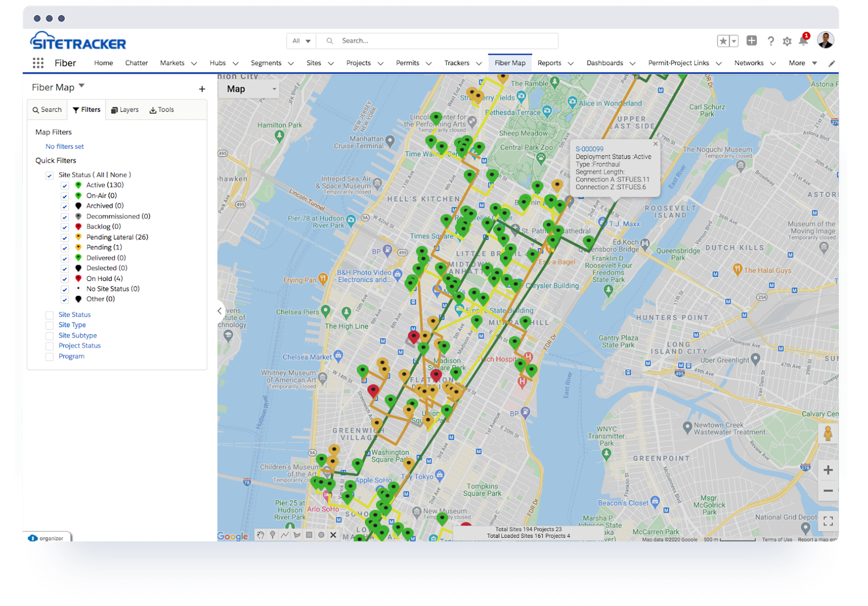Uncheck the Backlog (0) filter
Image resolution: width=868 pixels, height=606 pixels.
click(x=65, y=227)
